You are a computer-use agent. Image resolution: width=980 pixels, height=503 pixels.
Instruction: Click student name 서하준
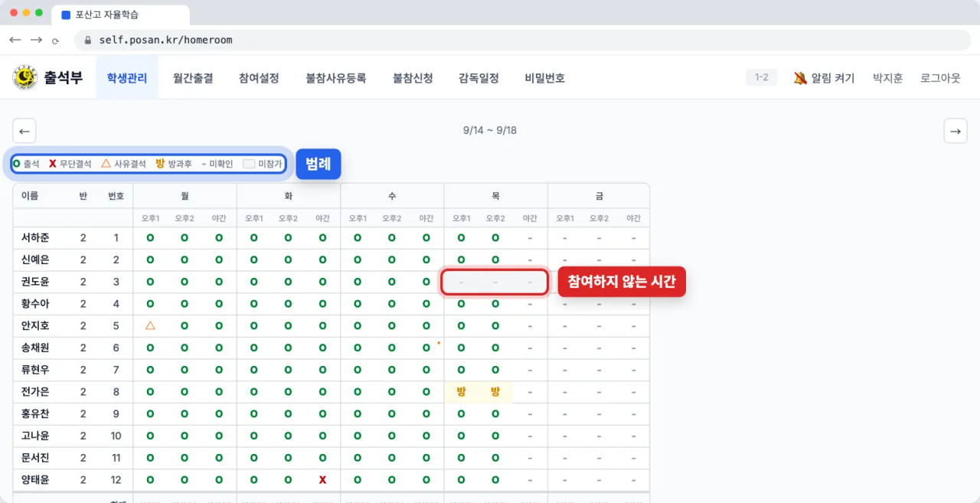(x=35, y=238)
